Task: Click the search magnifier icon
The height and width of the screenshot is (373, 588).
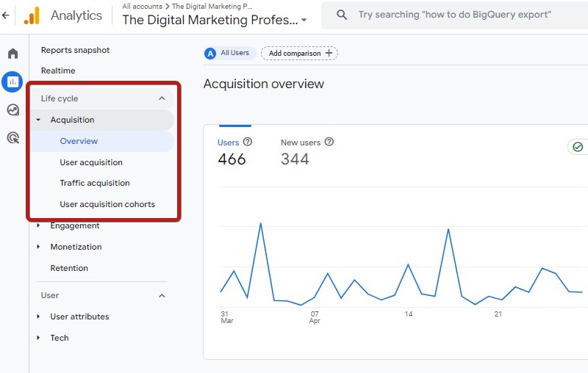Action: coord(342,15)
